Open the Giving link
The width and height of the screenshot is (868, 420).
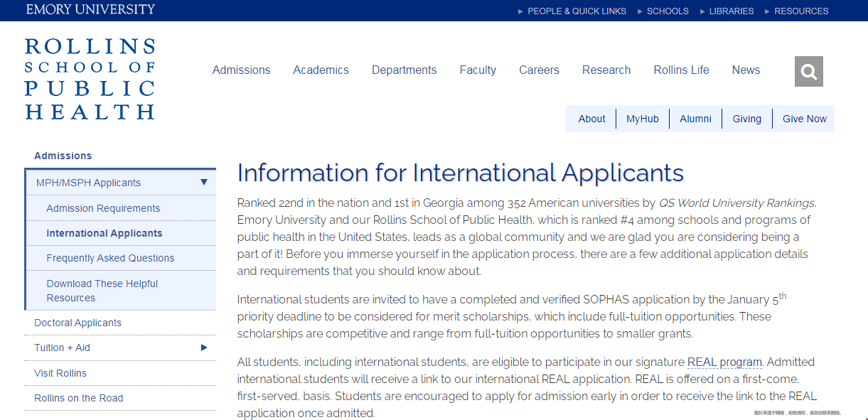coord(747,119)
